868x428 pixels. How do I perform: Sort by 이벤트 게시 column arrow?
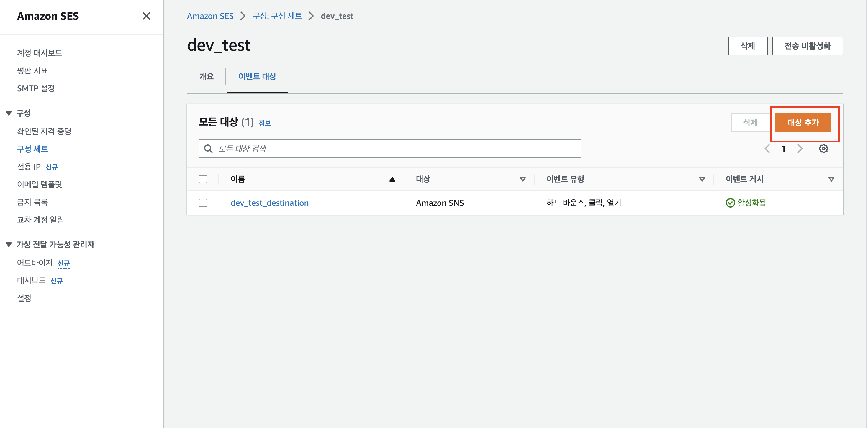pos(831,179)
